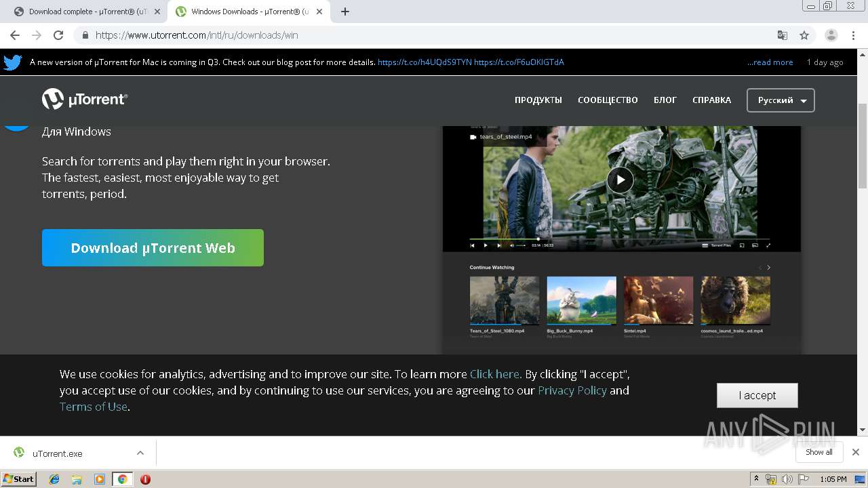The image size is (868, 488).
Task: Select Tears_of_Steel_1080.mp4 thumbnail
Action: click(x=505, y=300)
